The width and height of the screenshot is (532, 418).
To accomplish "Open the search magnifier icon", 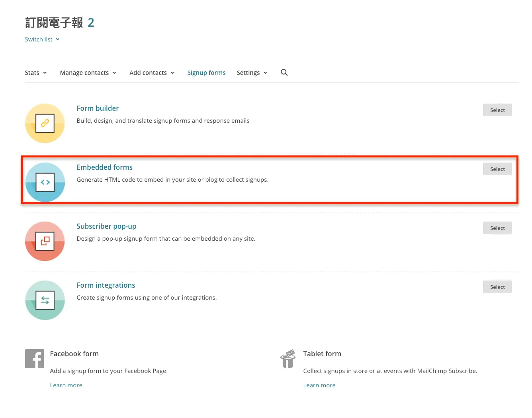I will pos(284,73).
